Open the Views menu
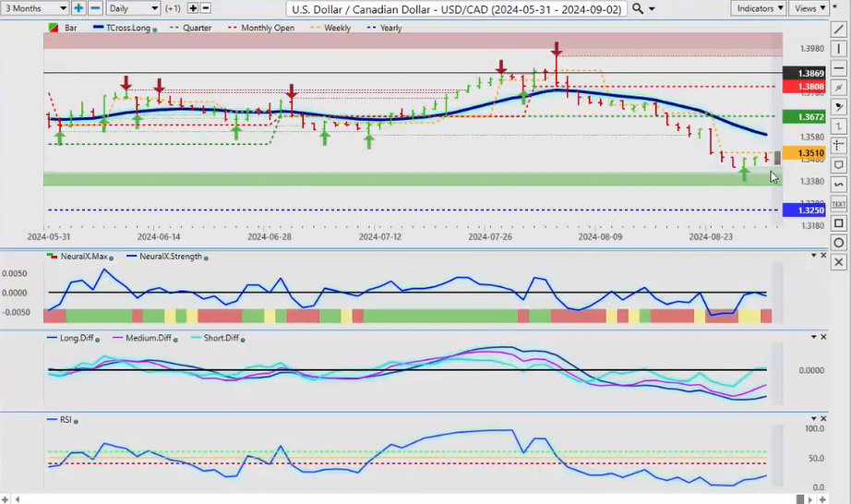 [809, 8]
